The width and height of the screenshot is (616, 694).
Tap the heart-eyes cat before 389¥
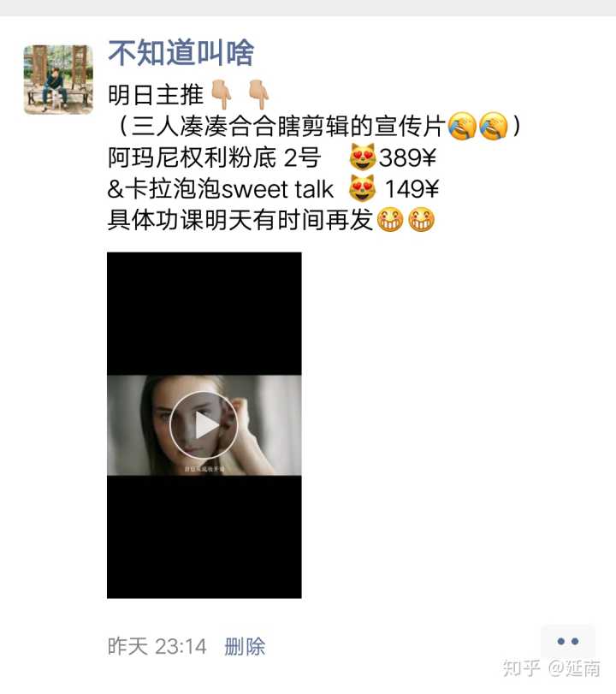click(363, 157)
